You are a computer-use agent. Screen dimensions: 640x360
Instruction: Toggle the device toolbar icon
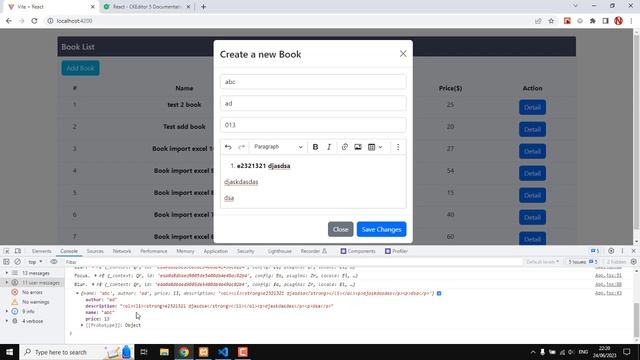(x=18, y=251)
